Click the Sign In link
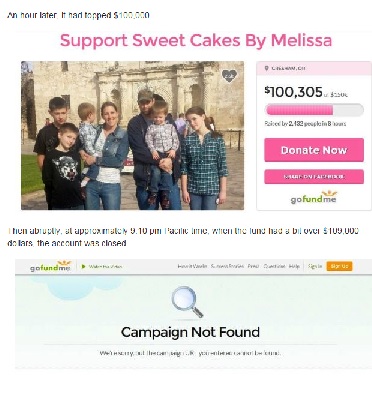This screenshot has height=395, width=372. coord(315,266)
